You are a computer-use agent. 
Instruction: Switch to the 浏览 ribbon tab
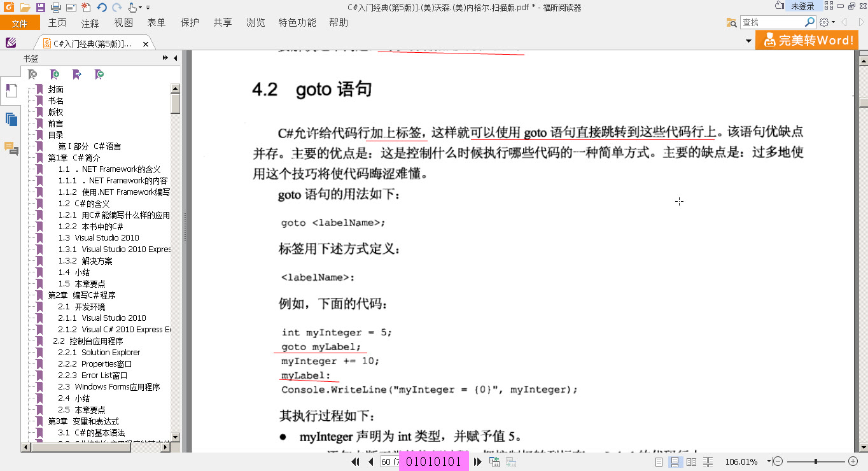(x=256, y=22)
